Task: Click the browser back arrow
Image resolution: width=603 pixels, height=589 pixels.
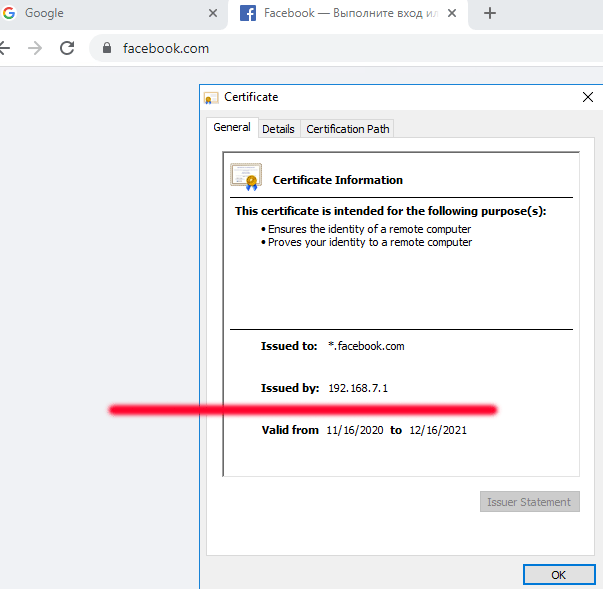Action: pyautogui.click(x=5, y=48)
